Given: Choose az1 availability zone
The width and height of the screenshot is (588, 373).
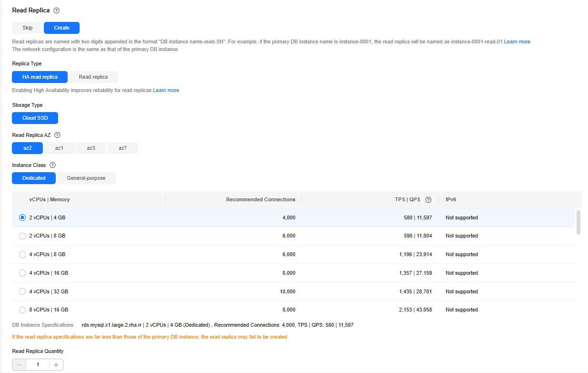Looking at the screenshot, I should coord(59,148).
